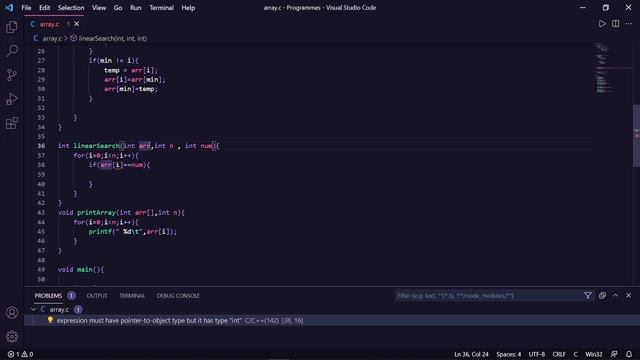Image resolution: width=640 pixels, height=360 pixels.
Task: Click the lightbulb quick fix icon
Action: click(x=50, y=320)
